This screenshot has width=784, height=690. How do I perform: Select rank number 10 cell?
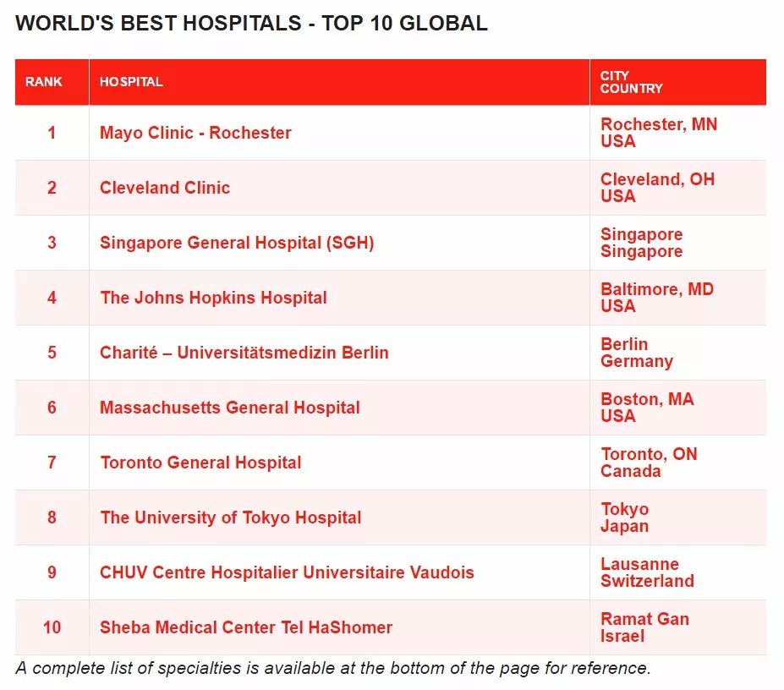(52, 627)
